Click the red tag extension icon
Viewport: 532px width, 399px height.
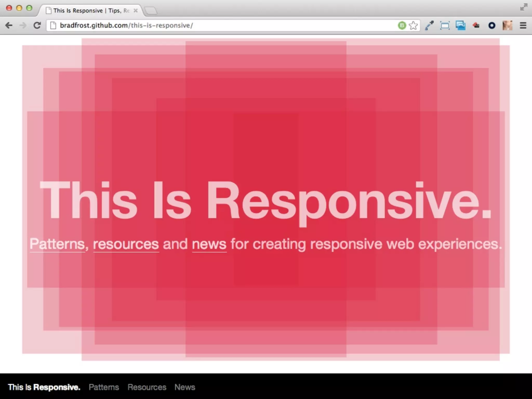[476, 25]
